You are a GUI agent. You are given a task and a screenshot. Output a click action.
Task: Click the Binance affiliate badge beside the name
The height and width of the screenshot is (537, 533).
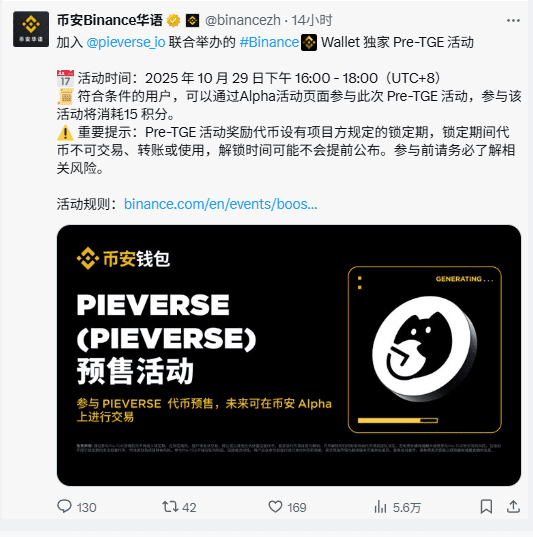[x=192, y=21]
